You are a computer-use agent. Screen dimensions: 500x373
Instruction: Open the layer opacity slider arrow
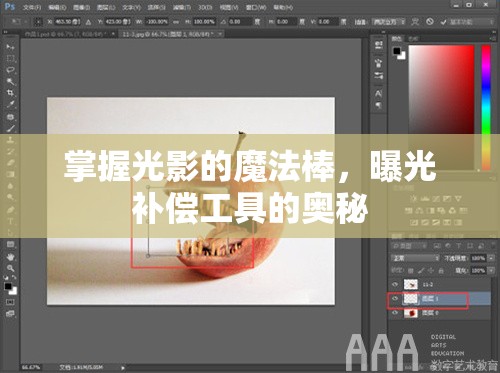[x=491, y=258]
